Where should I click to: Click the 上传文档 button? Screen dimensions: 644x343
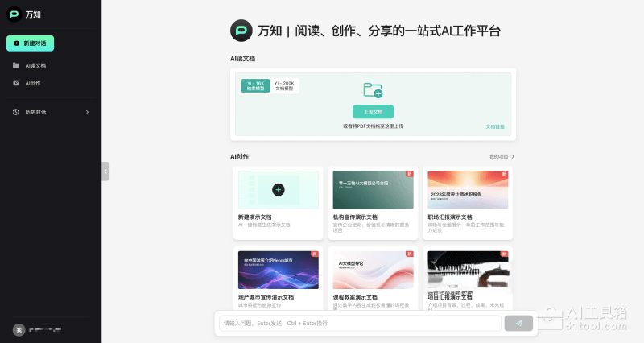coord(372,111)
